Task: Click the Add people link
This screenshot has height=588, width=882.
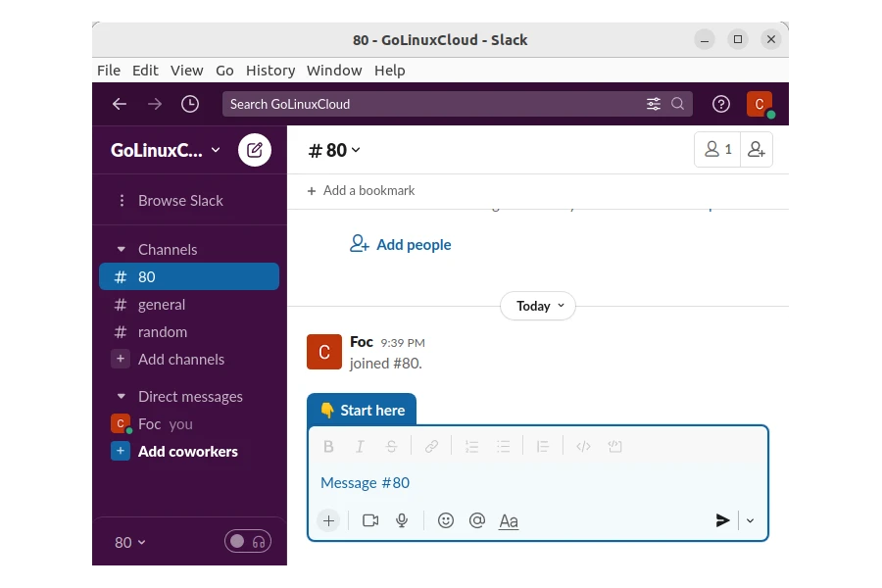Action: 401,245
